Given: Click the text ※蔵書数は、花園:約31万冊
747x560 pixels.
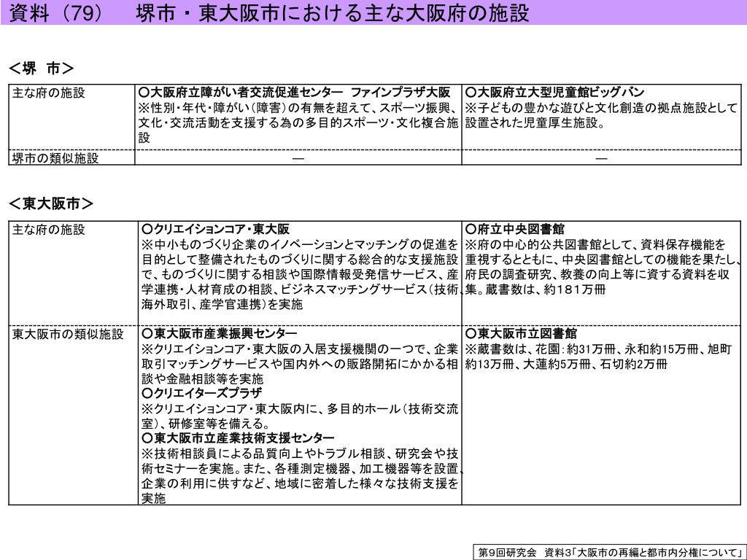Looking at the screenshot, I should pyautogui.click(x=541, y=349).
